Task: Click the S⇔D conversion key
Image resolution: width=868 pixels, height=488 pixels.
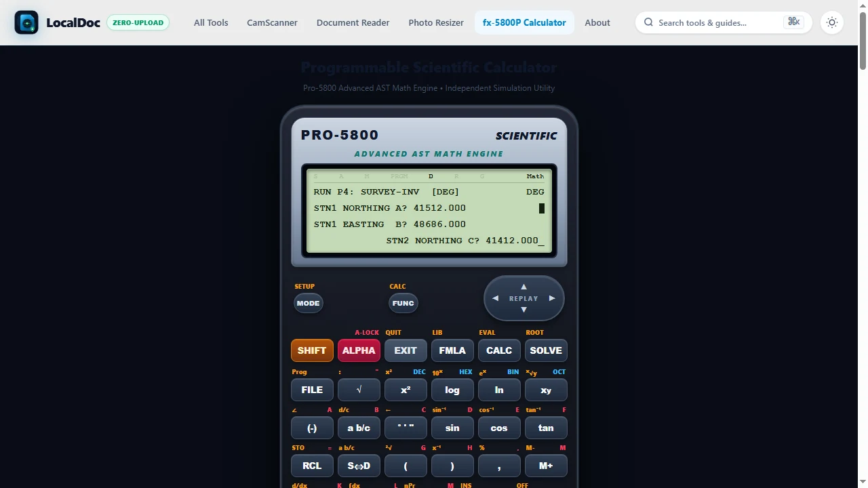Action: click(359, 466)
